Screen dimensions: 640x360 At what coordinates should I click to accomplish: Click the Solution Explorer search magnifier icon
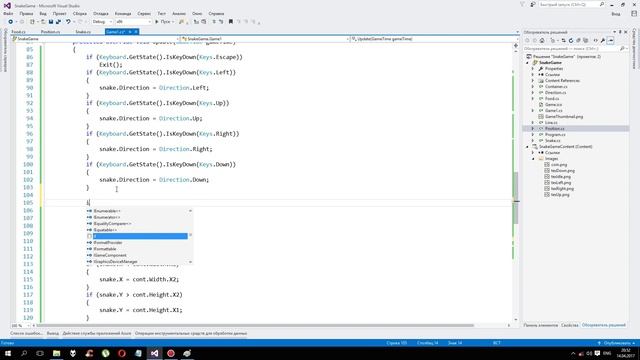(x=622, y=49)
